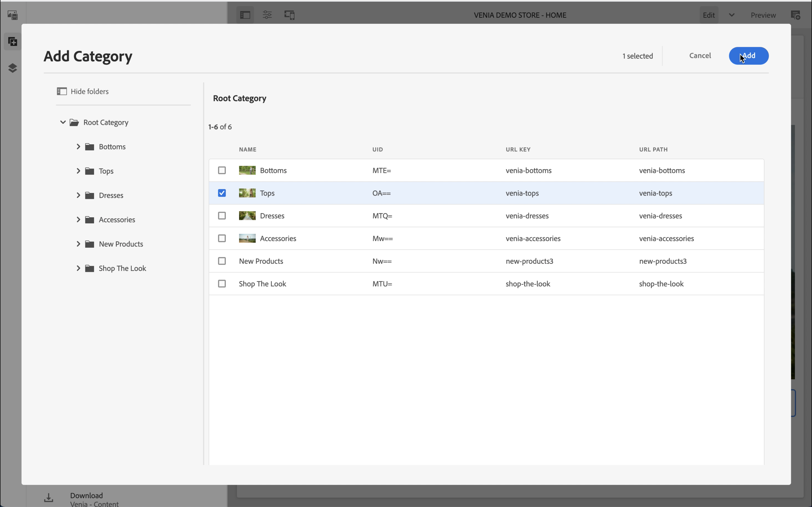Select New Products in folder tree
The width and height of the screenshot is (812, 507).
pos(121,244)
